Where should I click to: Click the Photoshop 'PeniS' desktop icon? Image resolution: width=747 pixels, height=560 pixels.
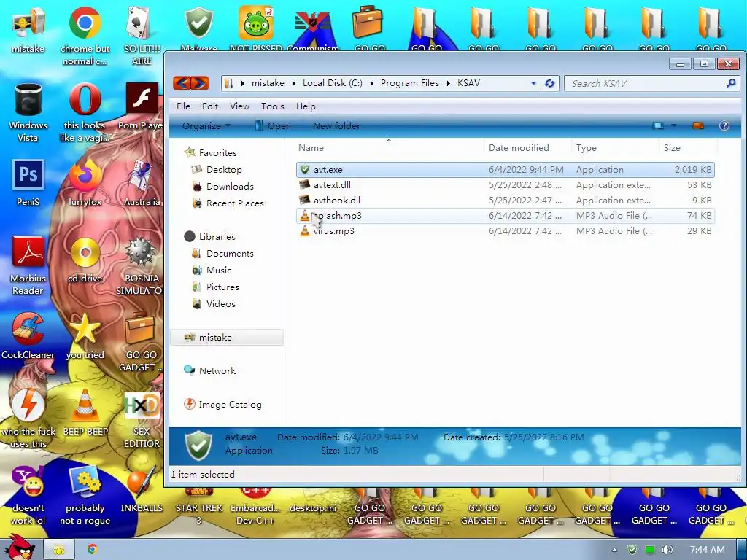(28, 183)
